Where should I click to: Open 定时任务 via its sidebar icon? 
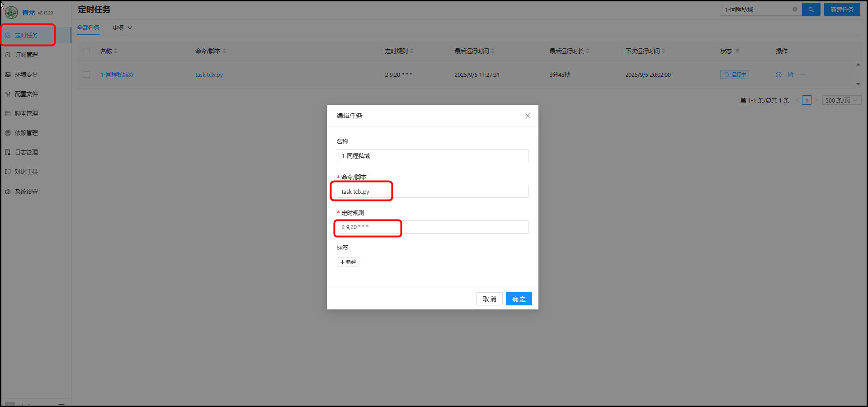(8, 35)
